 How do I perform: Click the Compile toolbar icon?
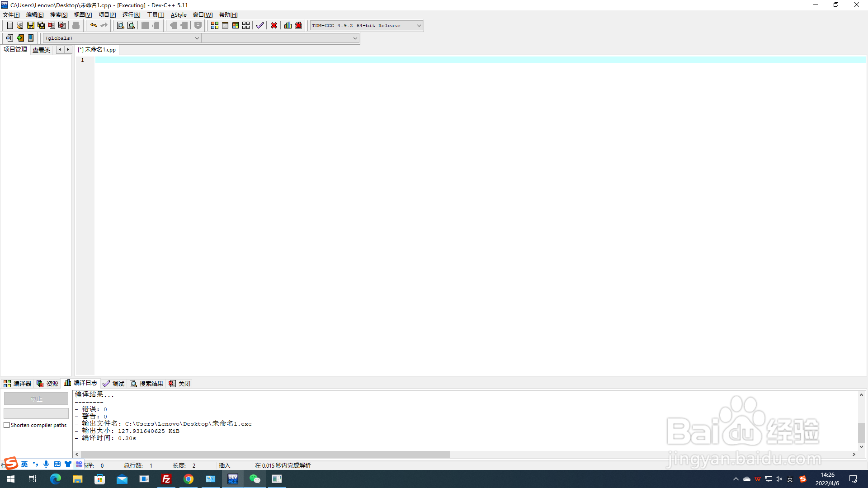pos(215,25)
